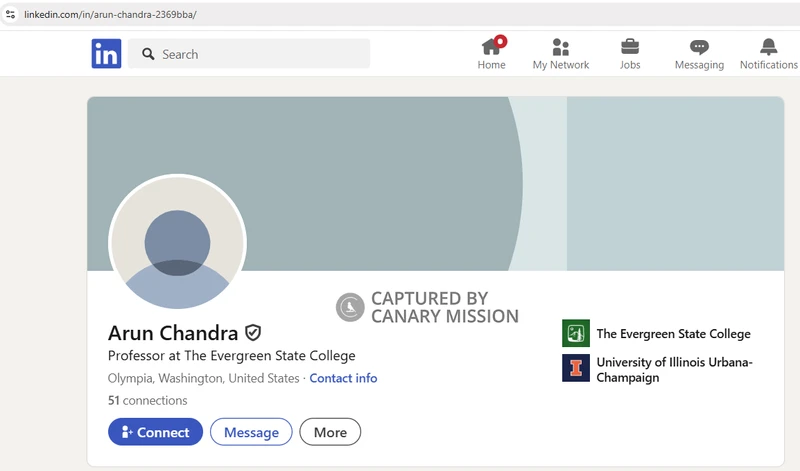View the 51 connections link
The height and width of the screenshot is (471, 800).
[x=147, y=401]
